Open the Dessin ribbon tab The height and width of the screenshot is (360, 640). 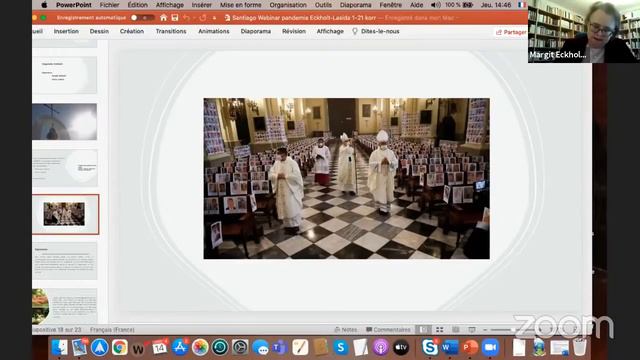coord(99,31)
